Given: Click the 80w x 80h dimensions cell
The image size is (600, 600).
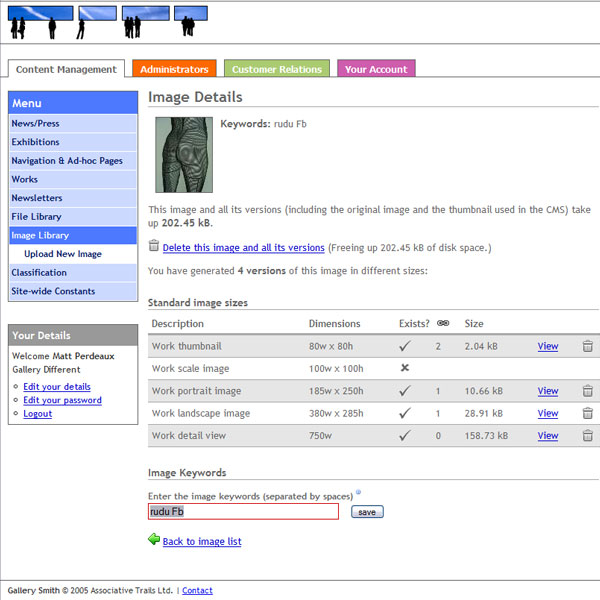Looking at the screenshot, I should click(x=331, y=346).
